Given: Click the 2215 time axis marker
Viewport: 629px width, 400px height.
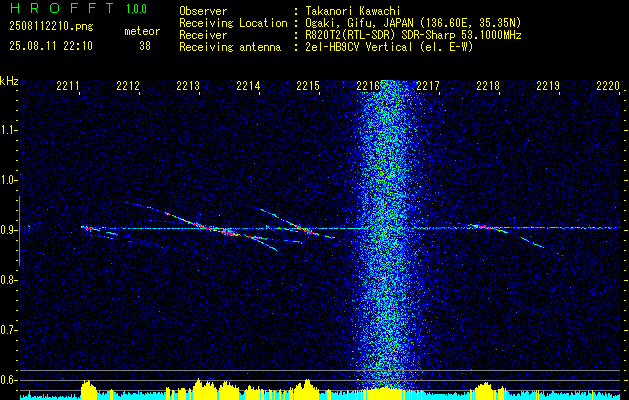Looking at the screenshot, I should [x=308, y=85].
